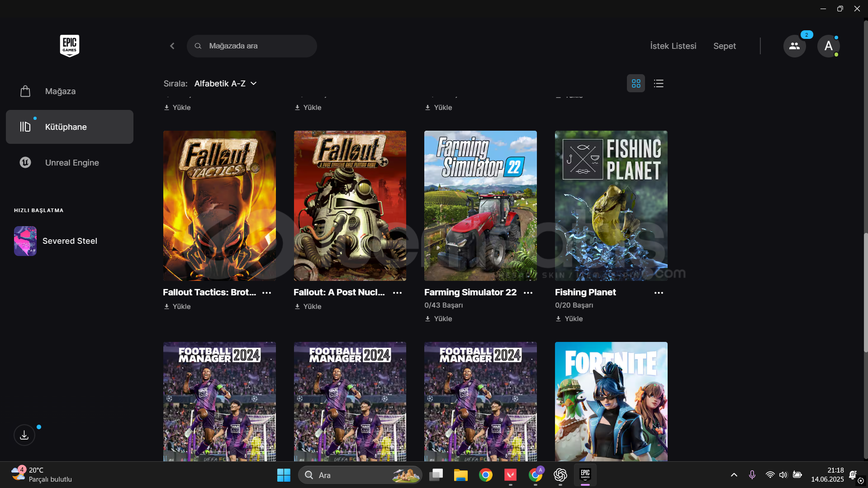Click the 0/43 Başarı achievements text
This screenshot has height=488, width=868.
coord(444,305)
